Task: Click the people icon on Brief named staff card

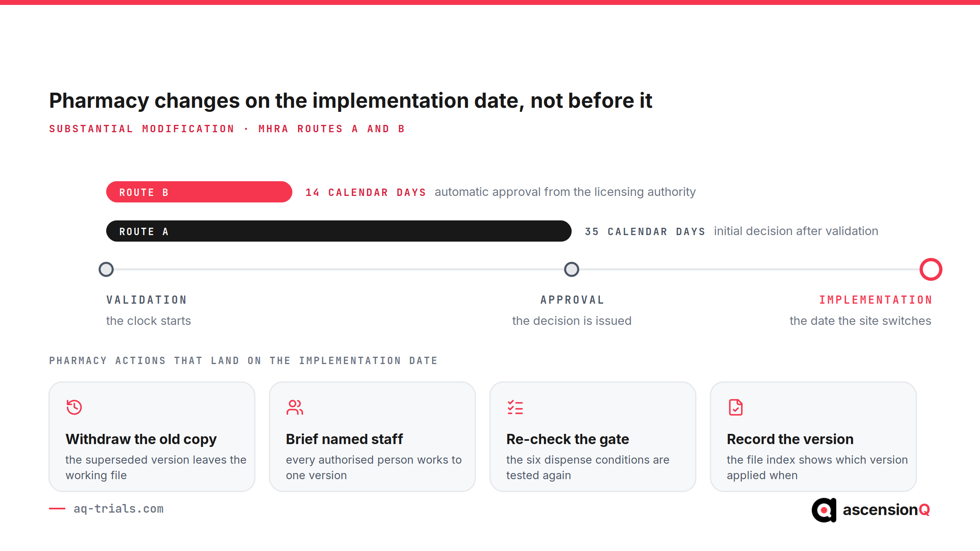Action: point(294,407)
